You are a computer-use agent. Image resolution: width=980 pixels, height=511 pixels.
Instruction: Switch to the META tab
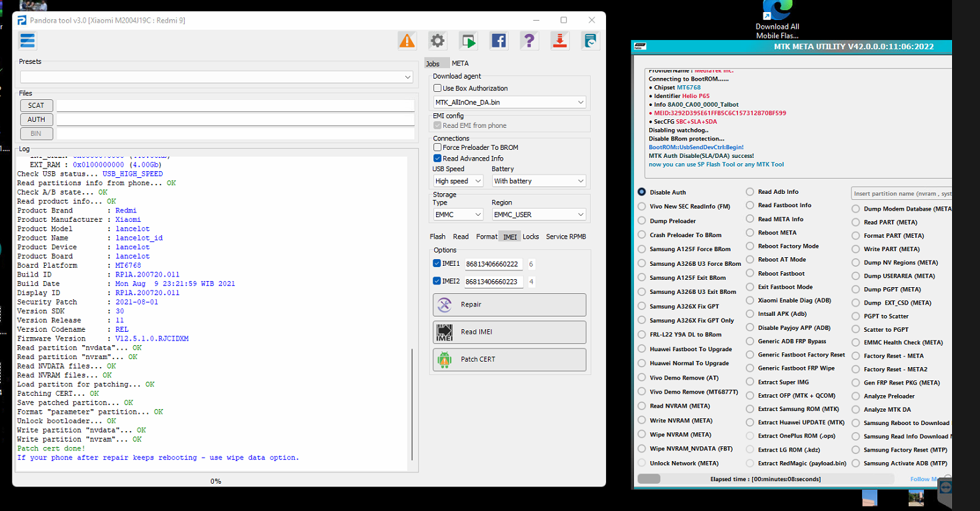coord(460,63)
